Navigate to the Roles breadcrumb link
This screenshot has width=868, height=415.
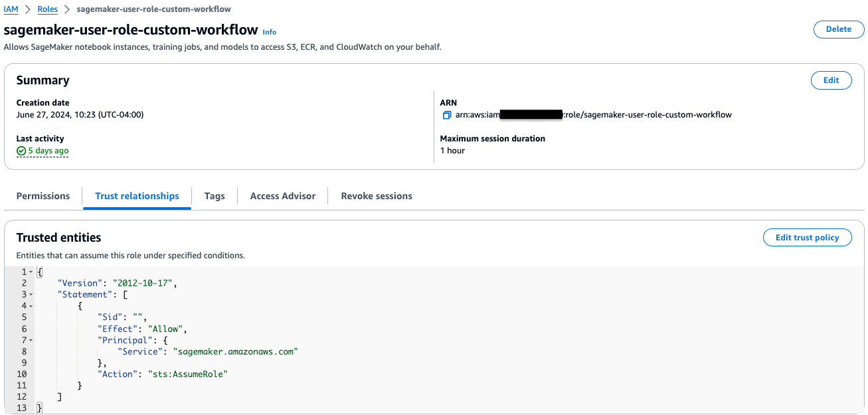point(47,9)
